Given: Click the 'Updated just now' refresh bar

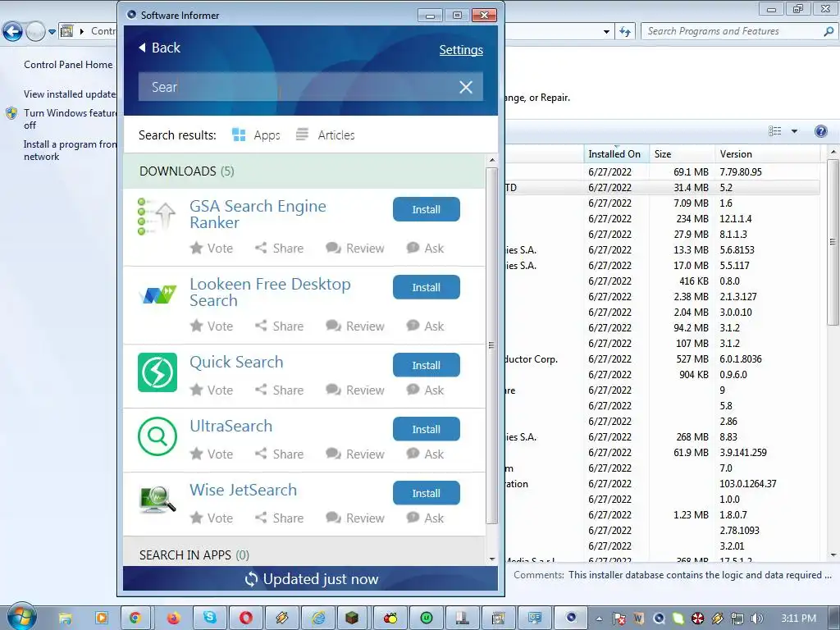Looking at the screenshot, I should [x=311, y=579].
